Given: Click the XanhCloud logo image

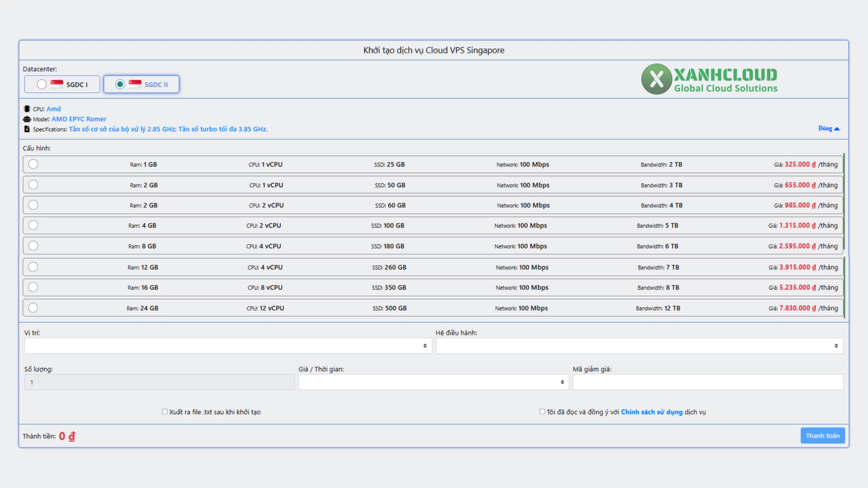Looking at the screenshot, I should (x=709, y=79).
